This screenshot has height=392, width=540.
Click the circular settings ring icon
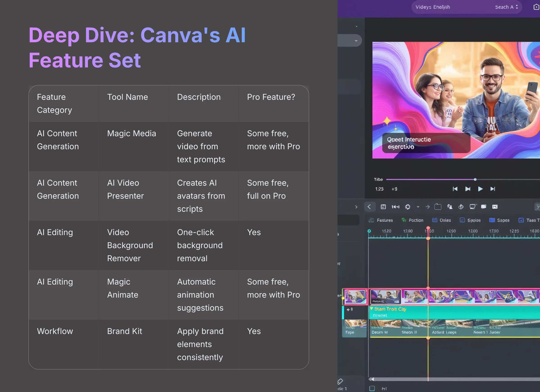(x=408, y=207)
